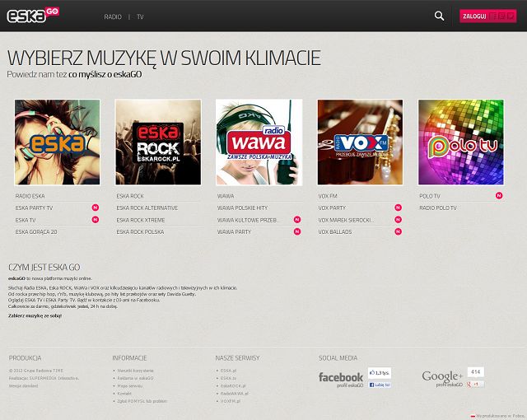Select ESKA ROCK ALTERNATIVE channel
Image resolution: width=527 pixels, height=420 pixels.
(x=147, y=208)
